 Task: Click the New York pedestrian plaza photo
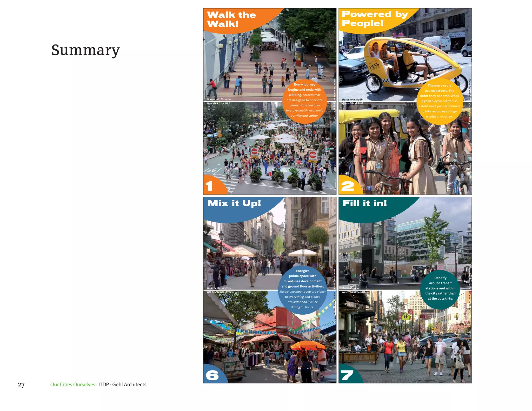(270, 148)
